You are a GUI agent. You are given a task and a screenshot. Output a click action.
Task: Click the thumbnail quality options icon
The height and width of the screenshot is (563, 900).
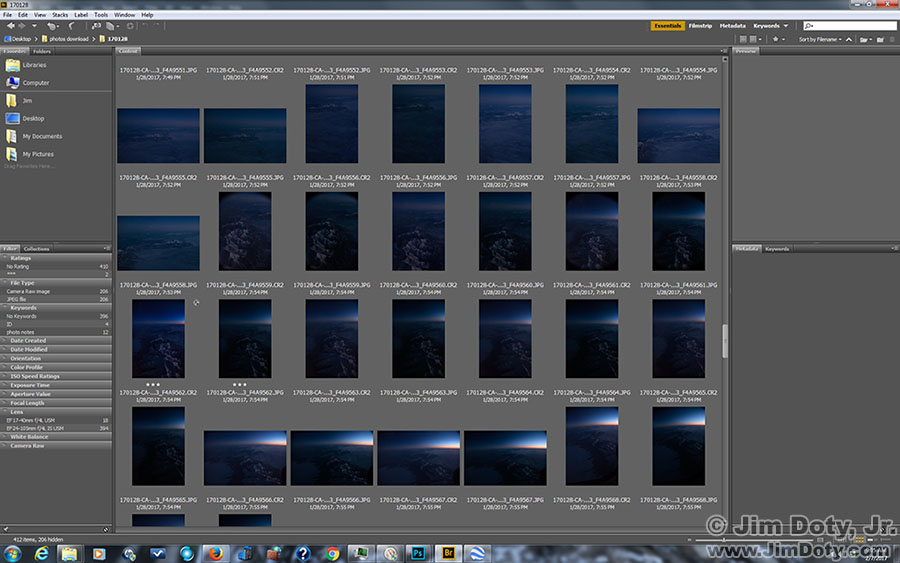[754, 40]
